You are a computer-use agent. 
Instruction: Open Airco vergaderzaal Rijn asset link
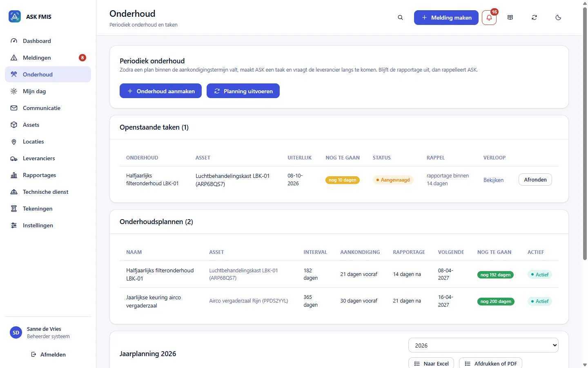tap(249, 301)
